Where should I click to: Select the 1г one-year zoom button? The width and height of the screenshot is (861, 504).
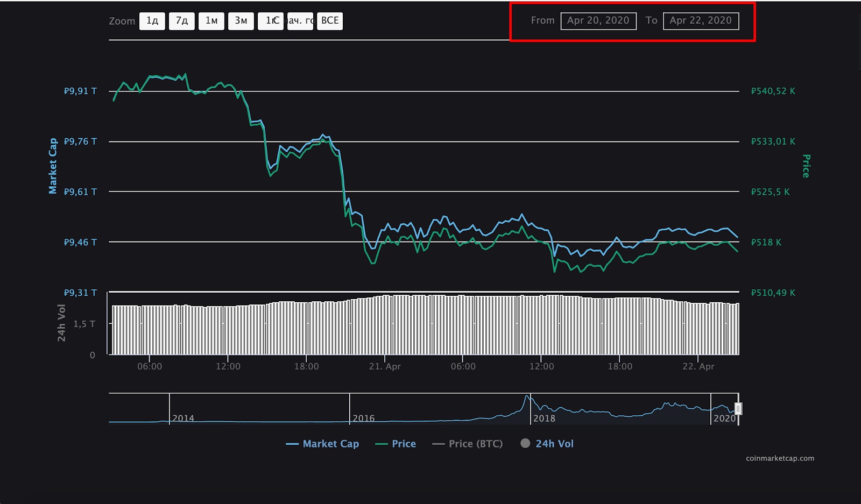tap(271, 21)
